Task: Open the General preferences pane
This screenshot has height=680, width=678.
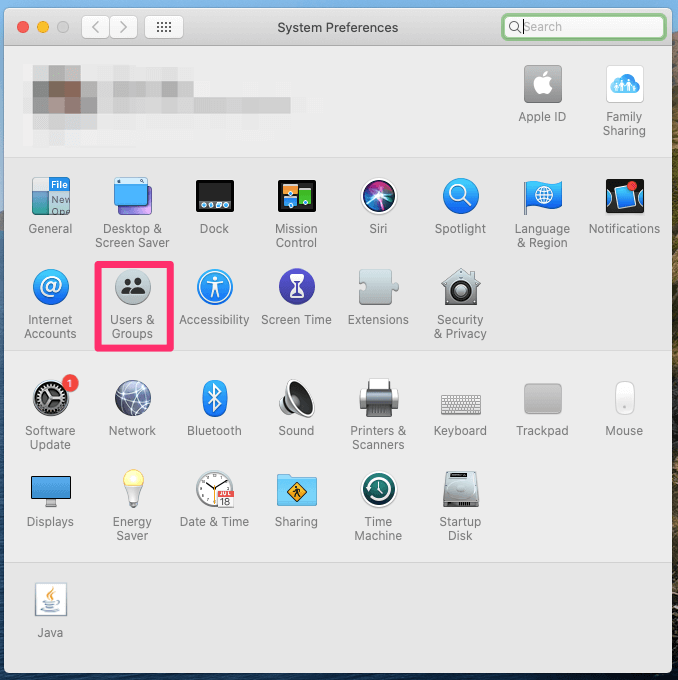Action: click(50, 196)
